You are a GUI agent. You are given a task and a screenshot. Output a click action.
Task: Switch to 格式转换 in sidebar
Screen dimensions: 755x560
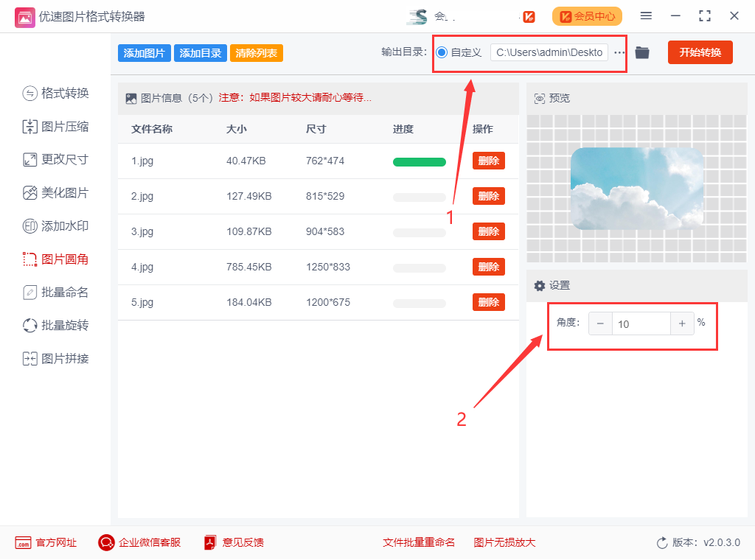tap(56, 93)
